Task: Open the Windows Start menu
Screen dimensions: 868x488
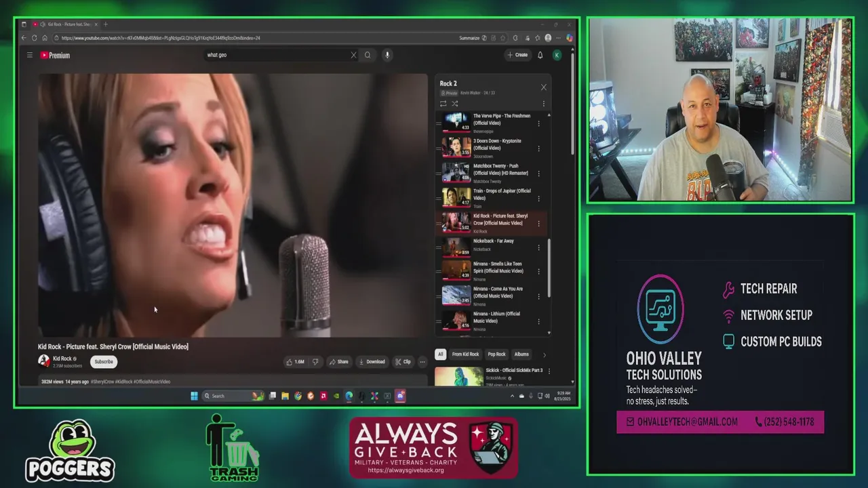Action: pyautogui.click(x=194, y=396)
